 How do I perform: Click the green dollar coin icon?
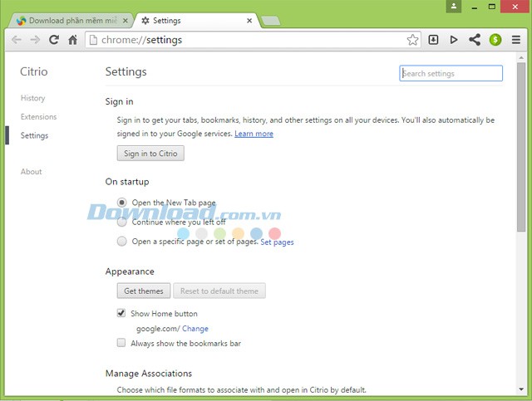[495, 39]
